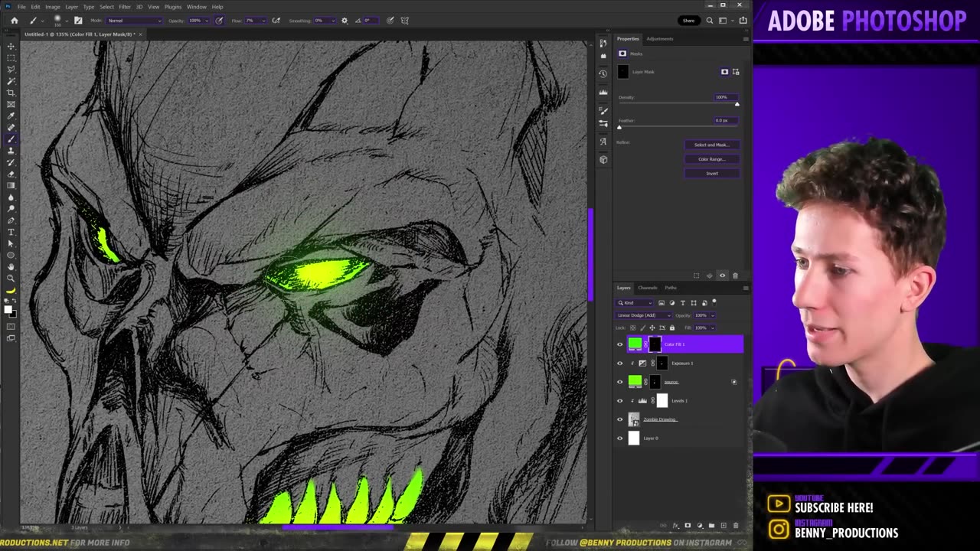The width and height of the screenshot is (980, 551).
Task: Click the foreground color swatch
Action: (8, 308)
